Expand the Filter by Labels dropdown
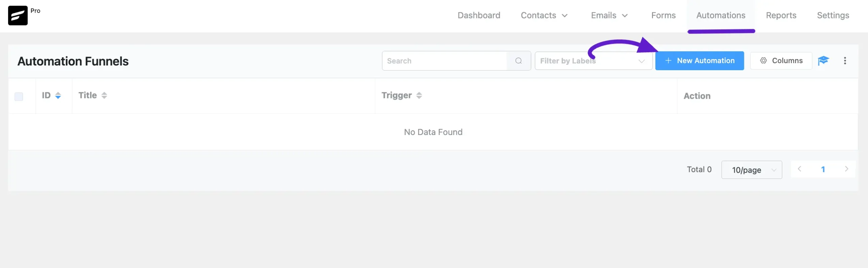 point(593,61)
